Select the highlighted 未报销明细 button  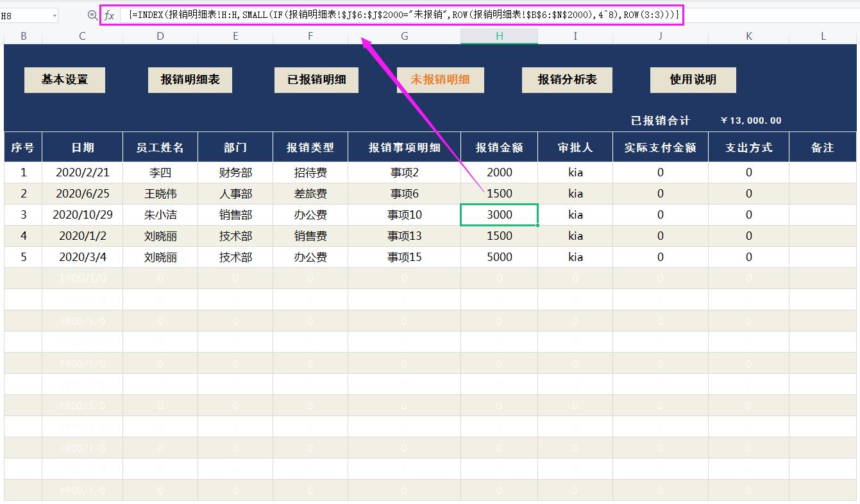click(440, 80)
